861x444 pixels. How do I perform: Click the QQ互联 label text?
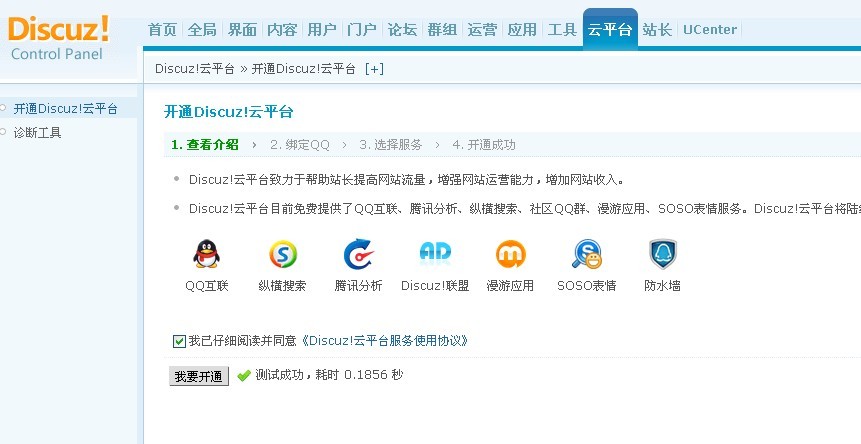click(x=207, y=286)
